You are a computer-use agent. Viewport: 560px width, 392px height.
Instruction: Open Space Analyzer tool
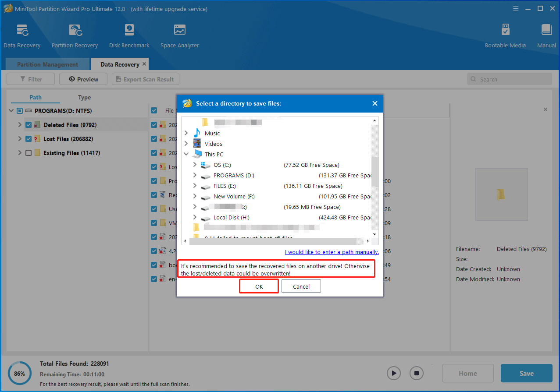point(180,36)
